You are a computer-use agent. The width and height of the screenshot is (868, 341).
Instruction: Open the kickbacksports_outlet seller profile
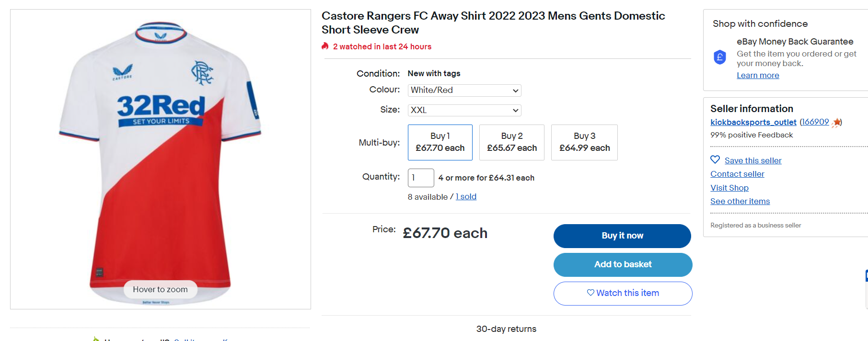pyautogui.click(x=753, y=122)
